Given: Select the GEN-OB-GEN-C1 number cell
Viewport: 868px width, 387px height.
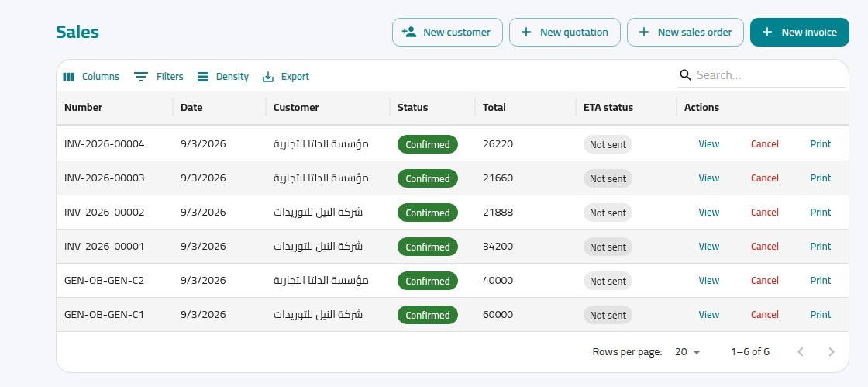Looking at the screenshot, I should pos(115,314).
